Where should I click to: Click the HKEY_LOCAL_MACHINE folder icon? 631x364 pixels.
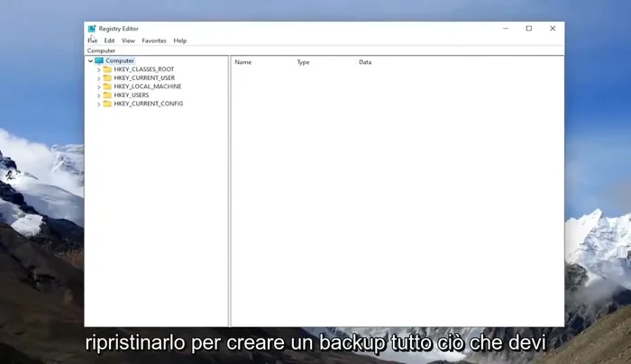pos(107,86)
